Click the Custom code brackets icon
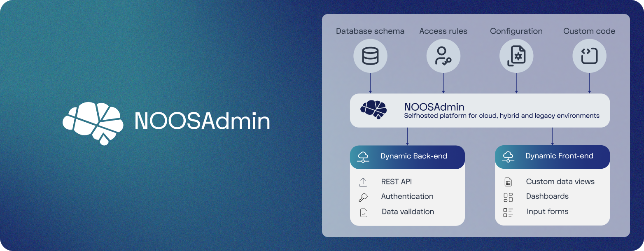The height and width of the screenshot is (251, 644). pyautogui.click(x=589, y=56)
